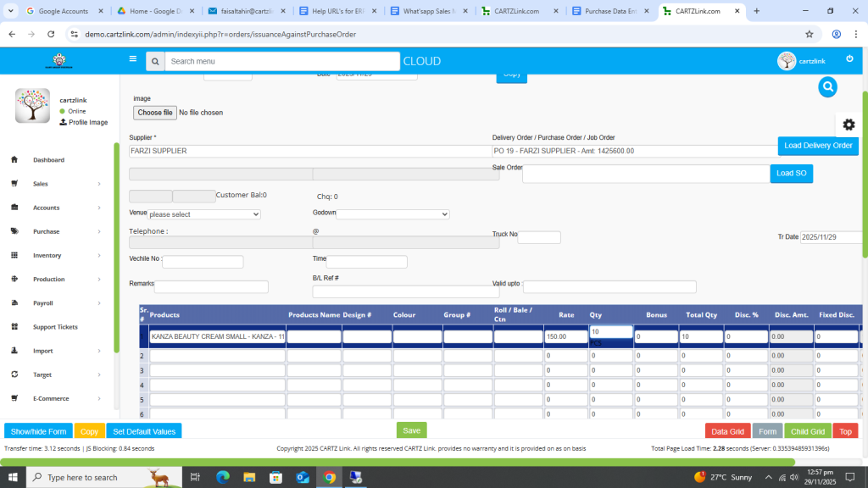Click the Choose file button
The image size is (868, 488).
click(x=155, y=113)
